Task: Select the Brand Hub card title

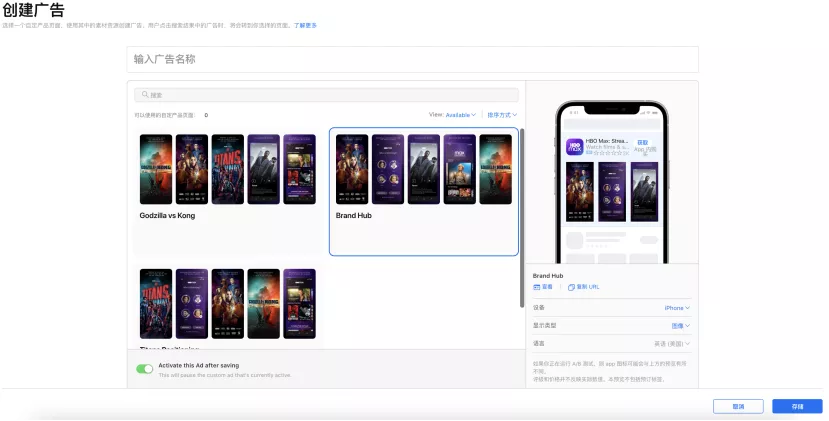Action: coord(354,215)
